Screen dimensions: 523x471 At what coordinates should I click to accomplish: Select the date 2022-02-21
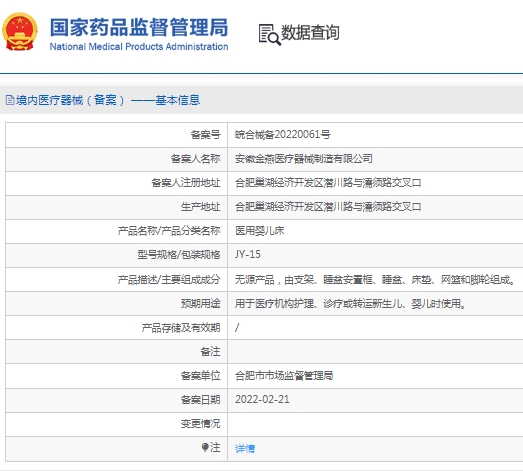click(x=262, y=400)
